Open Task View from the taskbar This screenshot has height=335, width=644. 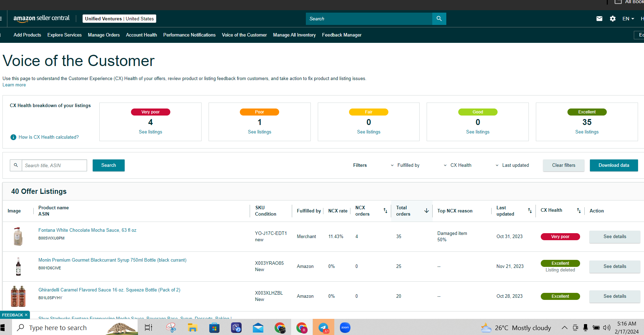click(149, 328)
